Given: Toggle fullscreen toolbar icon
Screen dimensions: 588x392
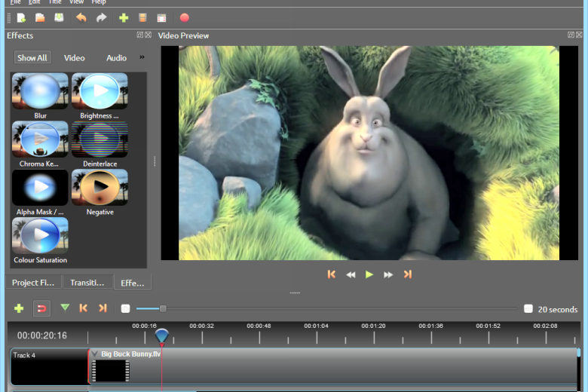Looking at the screenshot, I should pos(161,18).
